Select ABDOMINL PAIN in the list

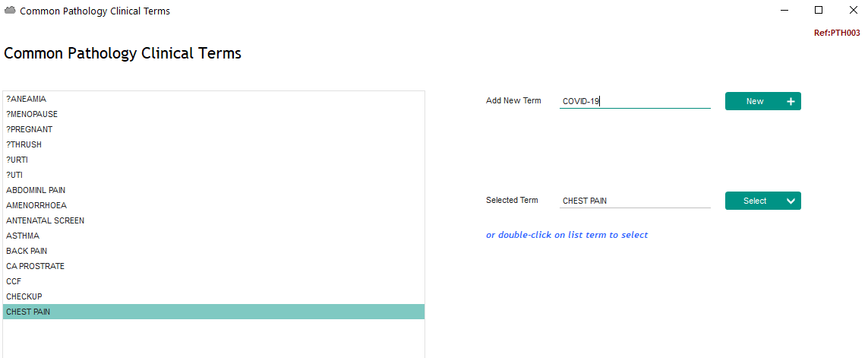(x=213, y=190)
